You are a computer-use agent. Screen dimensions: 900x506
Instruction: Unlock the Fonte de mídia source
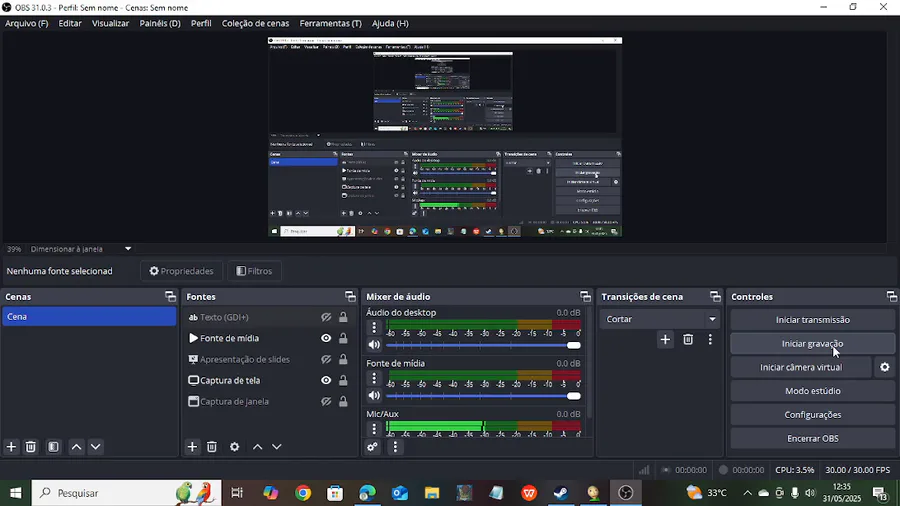click(x=343, y=338)
